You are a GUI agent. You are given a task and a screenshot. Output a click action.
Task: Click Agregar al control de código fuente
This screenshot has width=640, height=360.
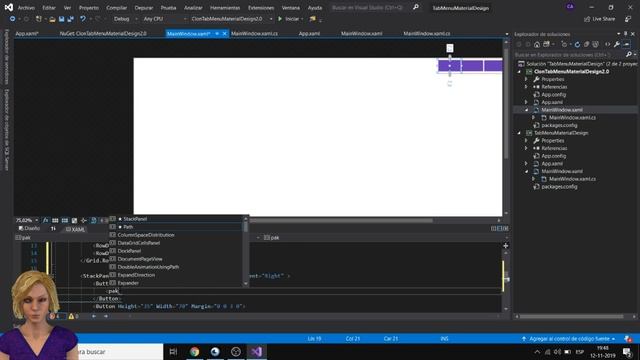(x=569, y=339)
